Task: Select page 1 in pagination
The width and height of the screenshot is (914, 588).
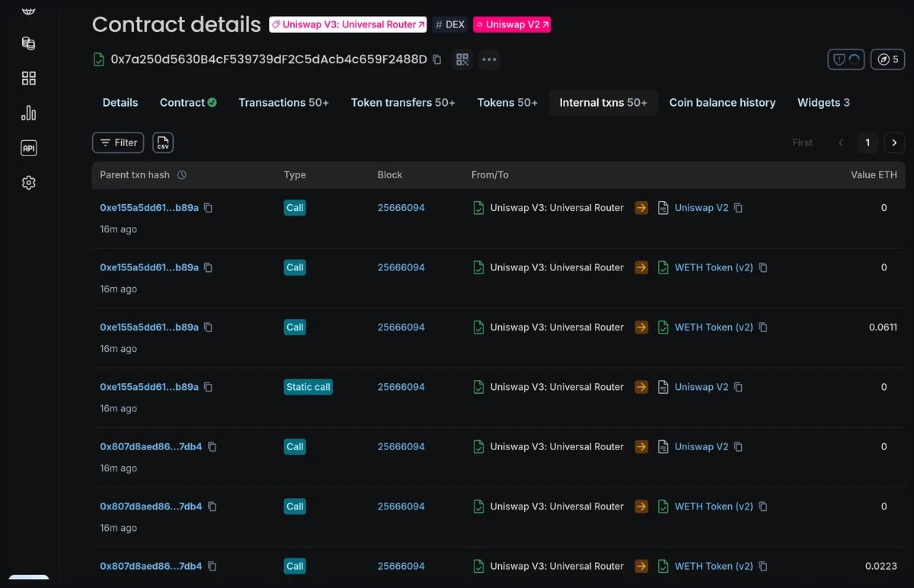Action: pyautogui.click(x=868, y=142)
